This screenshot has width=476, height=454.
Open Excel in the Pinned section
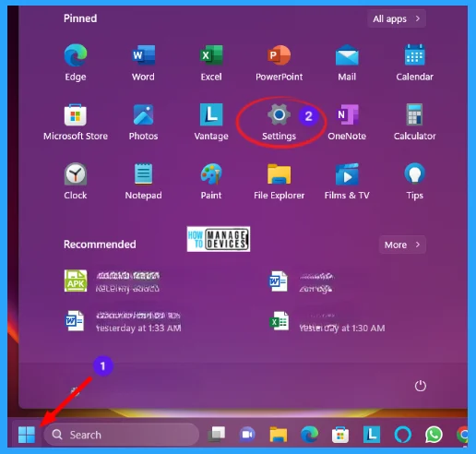pos(211,62)
